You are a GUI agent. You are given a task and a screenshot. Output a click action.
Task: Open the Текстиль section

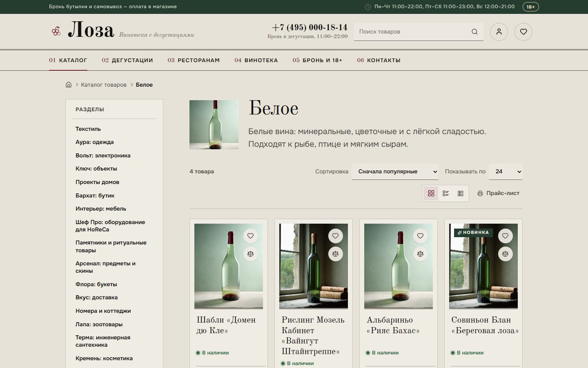88,129
